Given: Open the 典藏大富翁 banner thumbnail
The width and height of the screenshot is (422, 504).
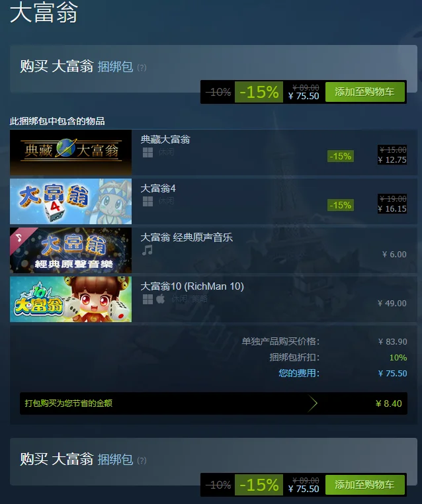Looking at the screenshot, I should pyautogui.click(x=71, y=152).
